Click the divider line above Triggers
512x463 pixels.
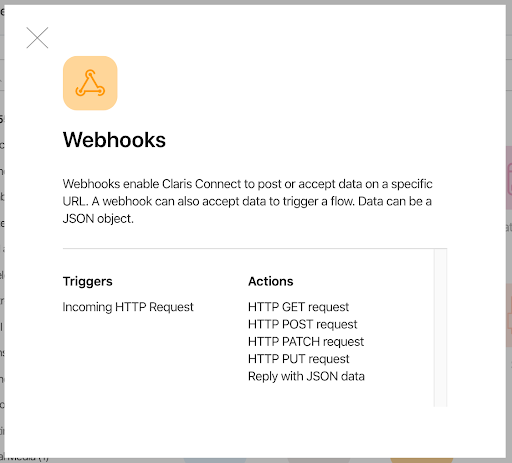pyautogui.click(x=255, y=248)
